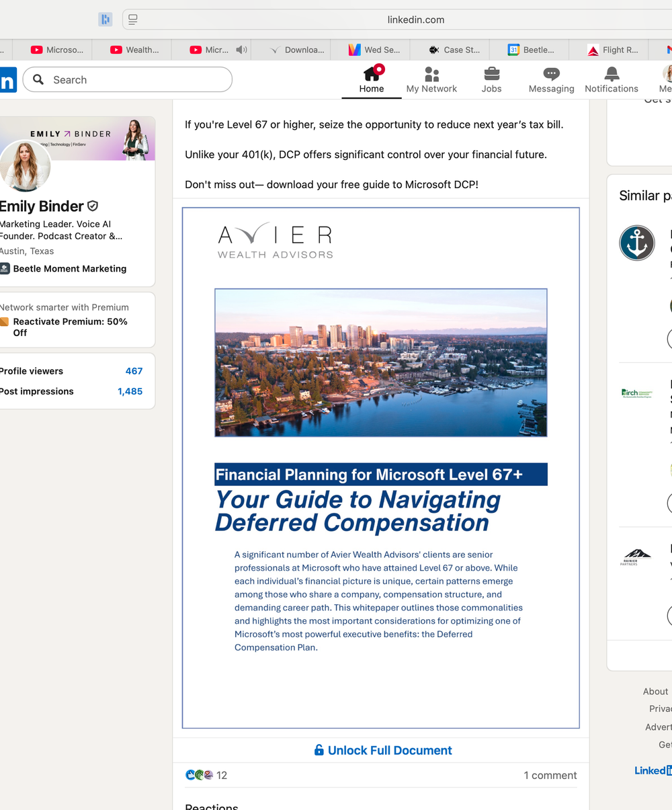Open the 1 comment link
Viewport: 672px width, 810px height.
(x=550, y=775)
